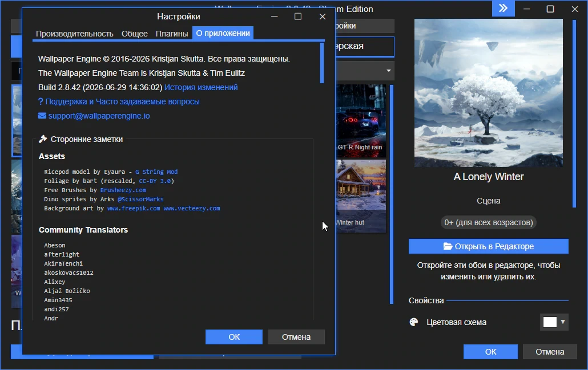Image resolution: width=588 pixels, height=370 pixels.
Task: Click the Assets heading
Action: (52, 156)
